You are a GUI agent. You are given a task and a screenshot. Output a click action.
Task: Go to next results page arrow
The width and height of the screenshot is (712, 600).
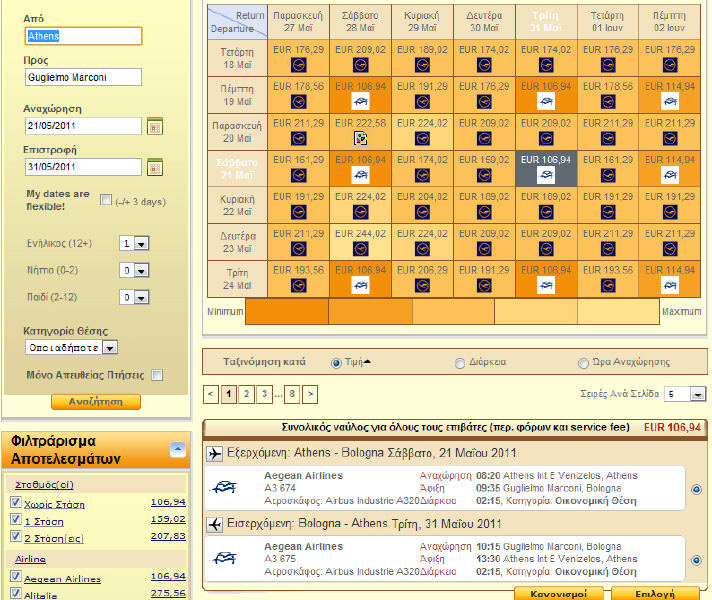310,394
